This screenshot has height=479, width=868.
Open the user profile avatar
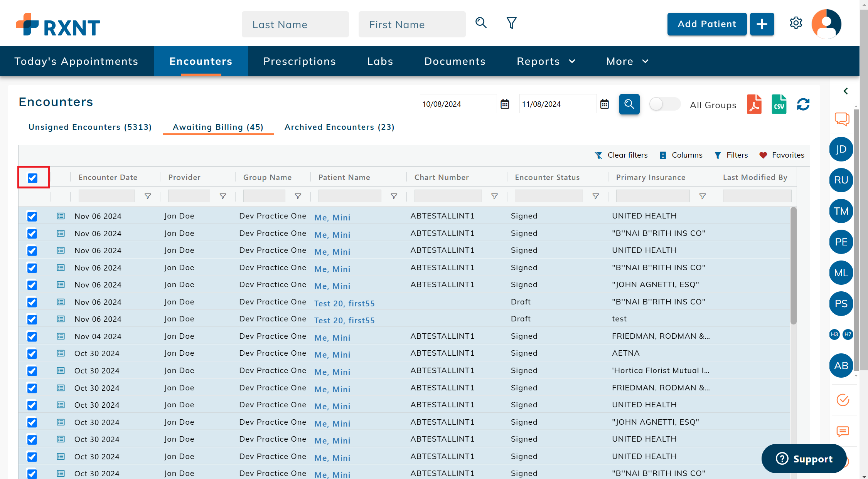pos(826,24)
